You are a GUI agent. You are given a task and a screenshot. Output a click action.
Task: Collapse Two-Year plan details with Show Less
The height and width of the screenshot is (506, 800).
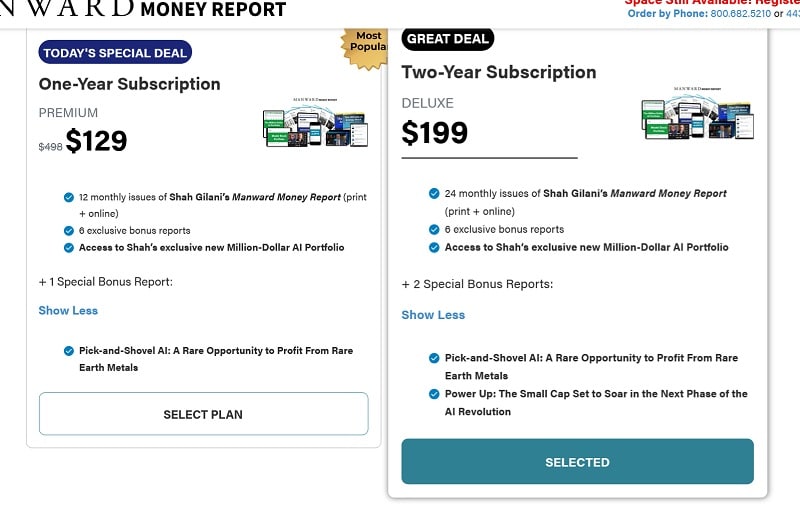tap(433, 315)
